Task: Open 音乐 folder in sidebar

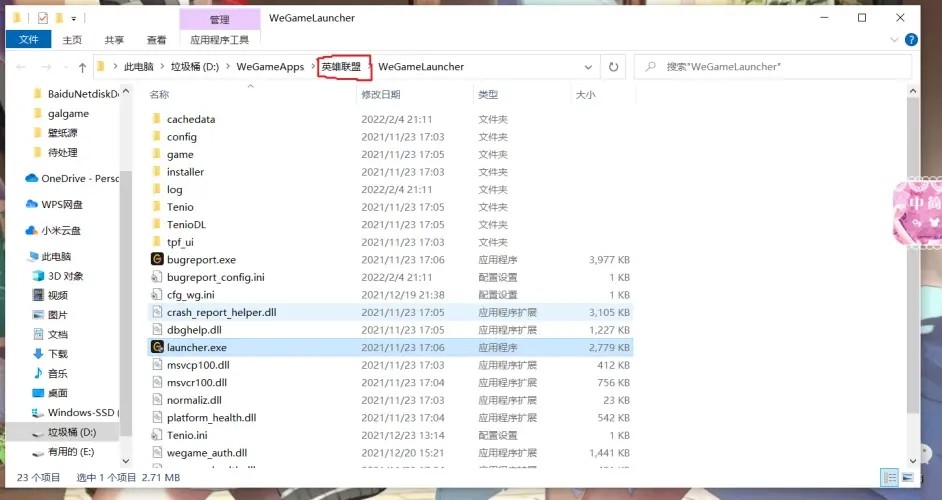Action: (50, 373)
